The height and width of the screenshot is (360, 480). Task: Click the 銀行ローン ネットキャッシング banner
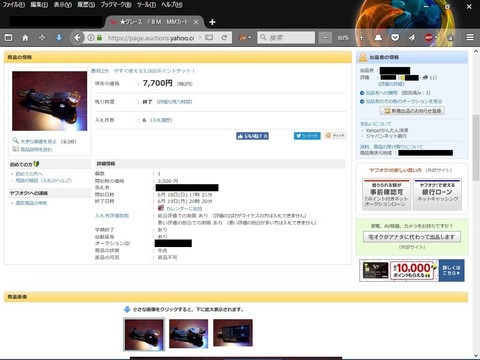click(437, 194)
